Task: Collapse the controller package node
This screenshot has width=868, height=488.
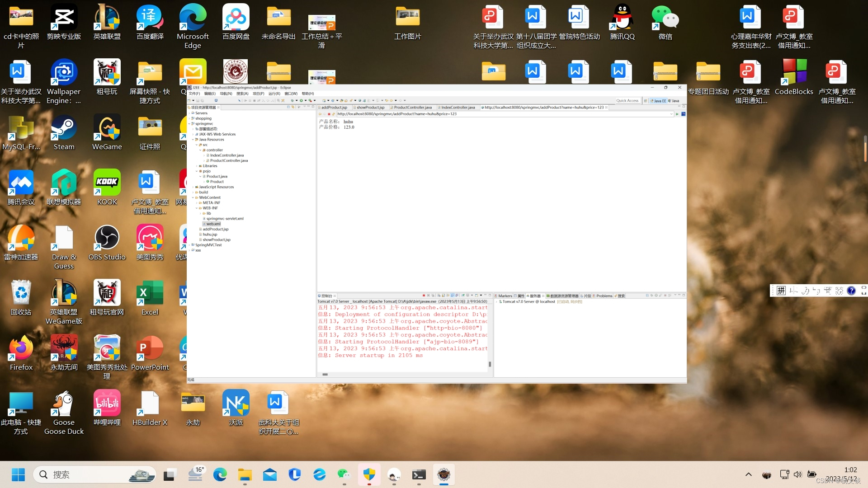Action: pyautogui.click(x=200, y=150)
